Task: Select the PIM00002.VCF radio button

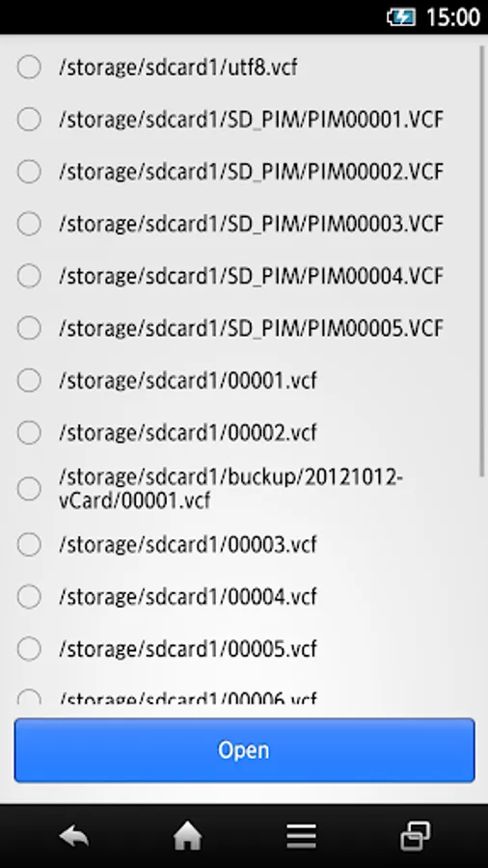Action: click(x=29, y=171)
